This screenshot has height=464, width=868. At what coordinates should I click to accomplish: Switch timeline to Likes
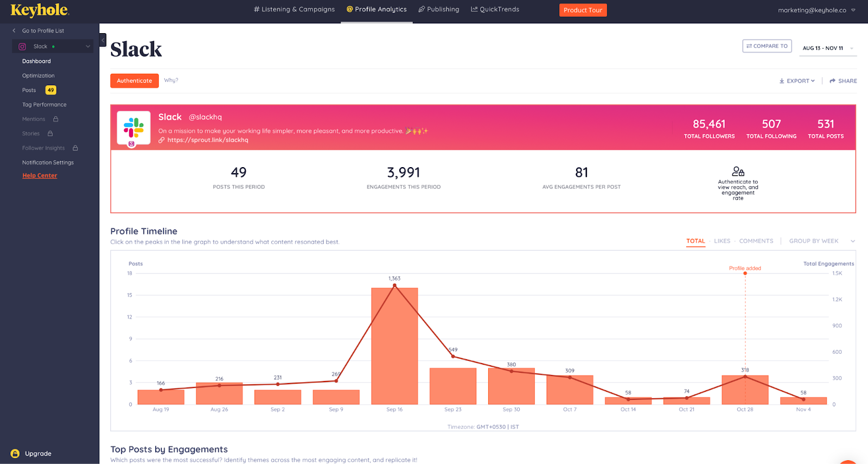tap(722, 241)
